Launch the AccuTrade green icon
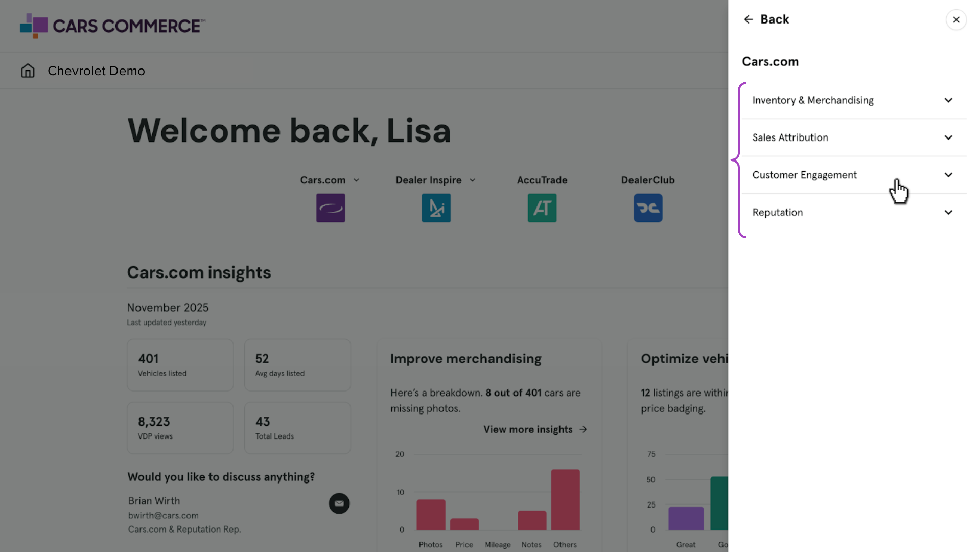The width and height of the screenshot is (980, 552). (542, 208)
